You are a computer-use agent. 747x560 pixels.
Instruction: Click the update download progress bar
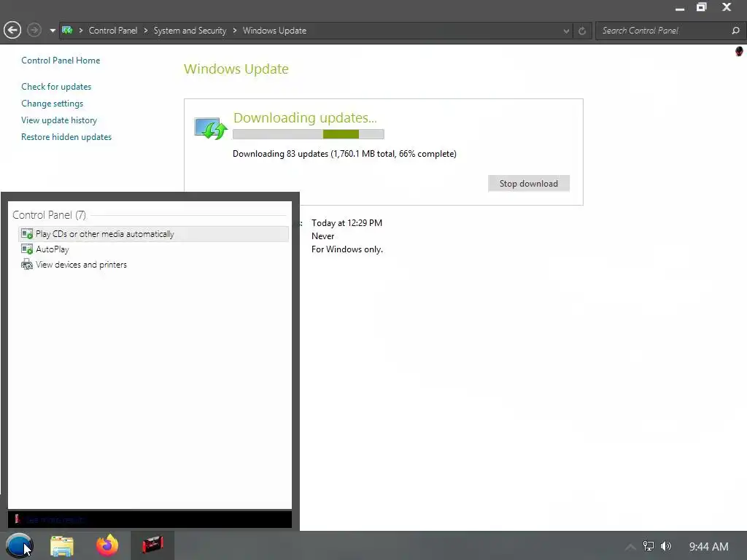309,134
